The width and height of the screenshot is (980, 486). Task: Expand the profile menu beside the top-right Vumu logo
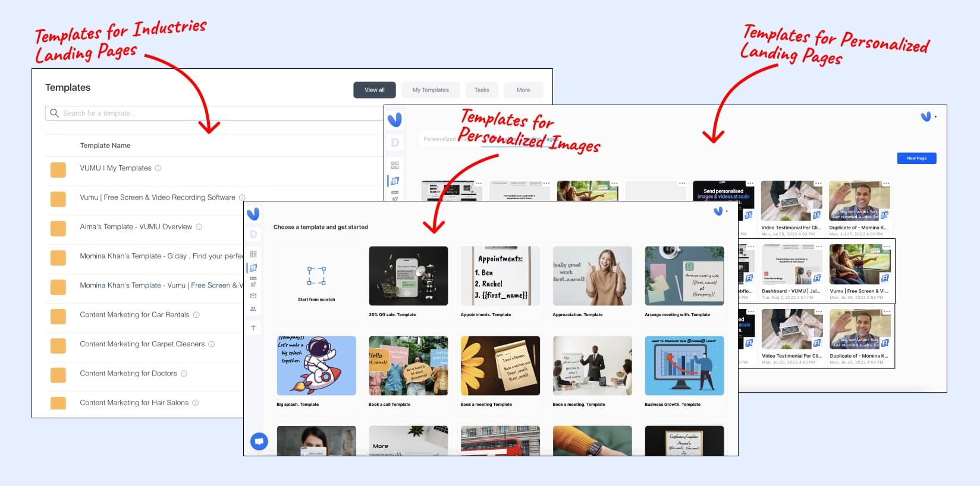click(935, 117)
